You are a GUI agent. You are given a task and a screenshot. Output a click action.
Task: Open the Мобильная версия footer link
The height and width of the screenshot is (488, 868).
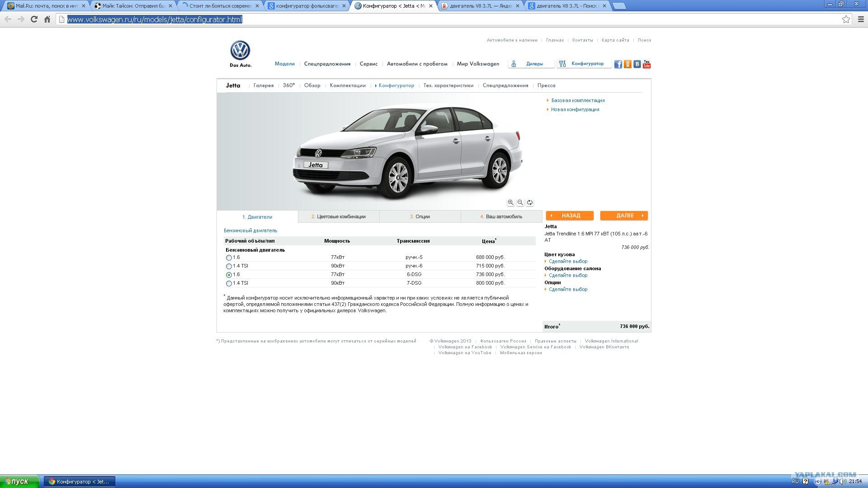pos(521,353)
